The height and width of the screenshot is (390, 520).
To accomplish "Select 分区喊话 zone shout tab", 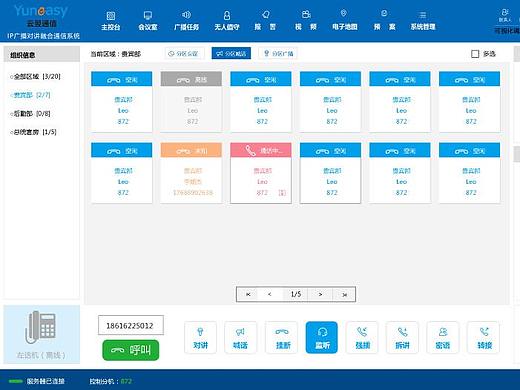I will (x=231, y=53).
